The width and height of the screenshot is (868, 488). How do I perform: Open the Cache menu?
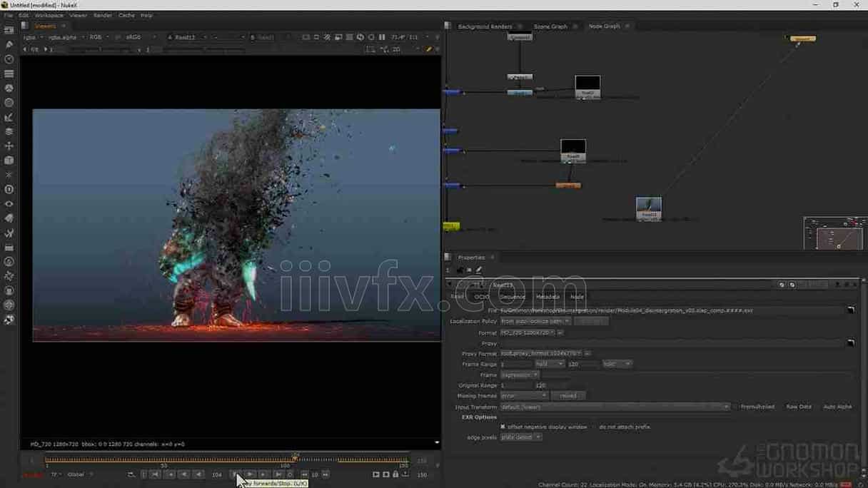[x=126, y=15]
